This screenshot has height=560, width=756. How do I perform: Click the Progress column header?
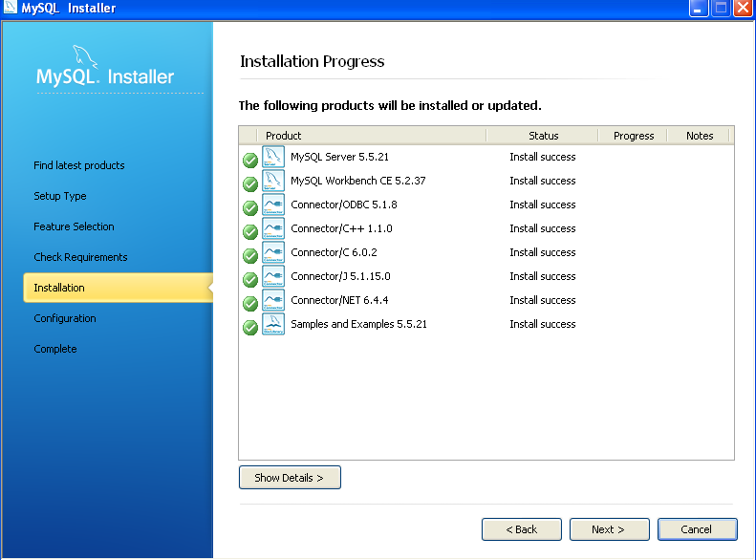click(633, 136)
